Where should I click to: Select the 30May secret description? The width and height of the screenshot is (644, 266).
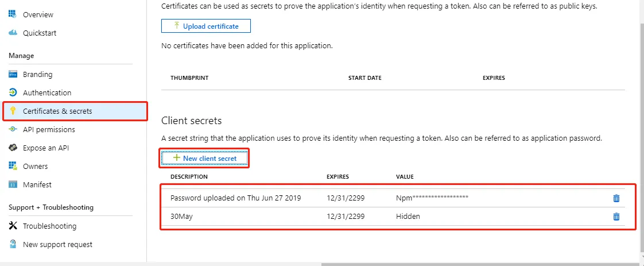(x=180, y=217)
